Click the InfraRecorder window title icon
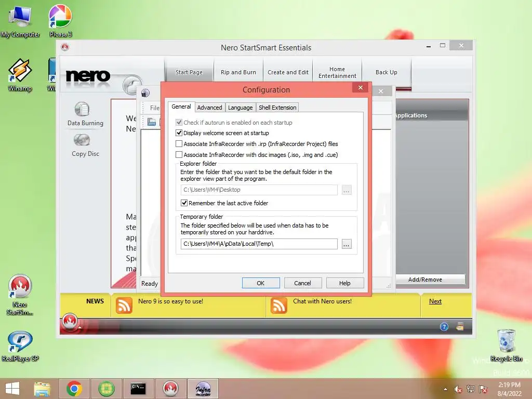This screenshot has height=399, width=532. tap(145, 92)
